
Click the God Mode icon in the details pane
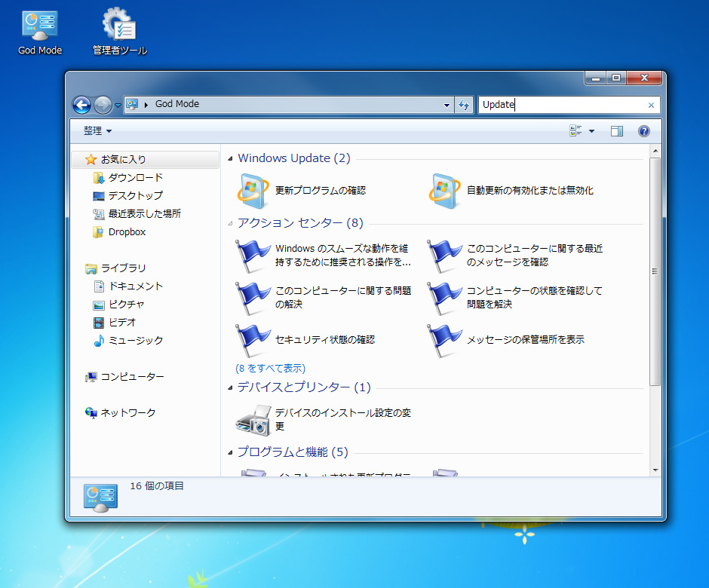click(x=100, y=497)
